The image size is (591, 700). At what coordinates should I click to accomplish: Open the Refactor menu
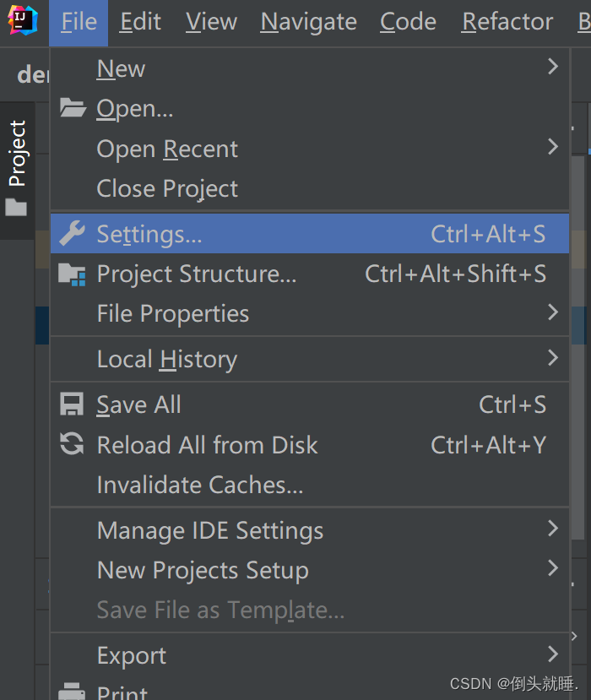(x=507, y=22)
